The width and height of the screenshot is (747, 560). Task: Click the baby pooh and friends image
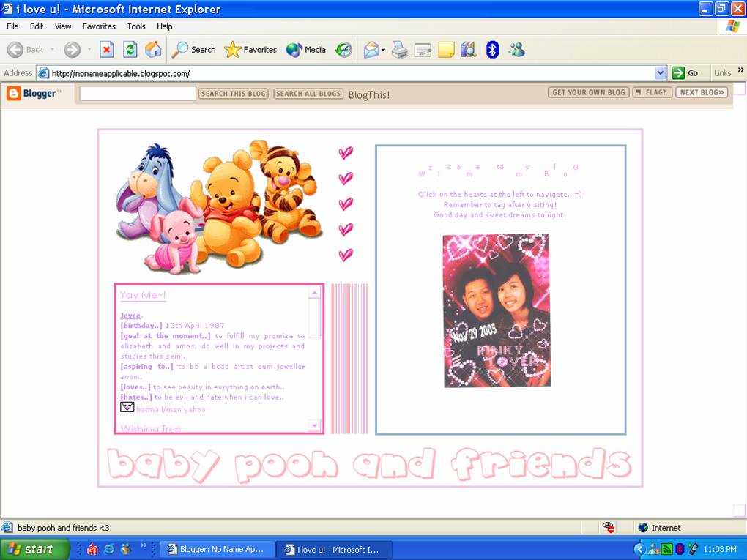[219, 207]
